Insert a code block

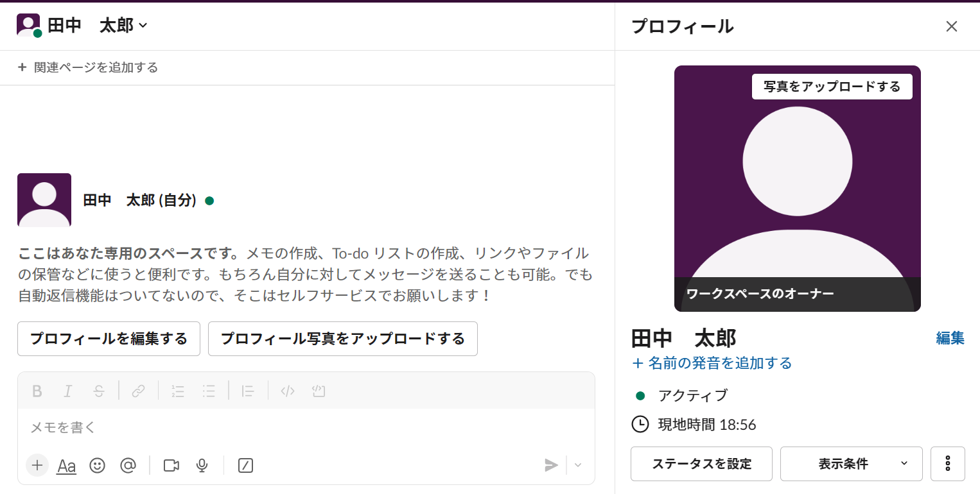pos(319,391)
